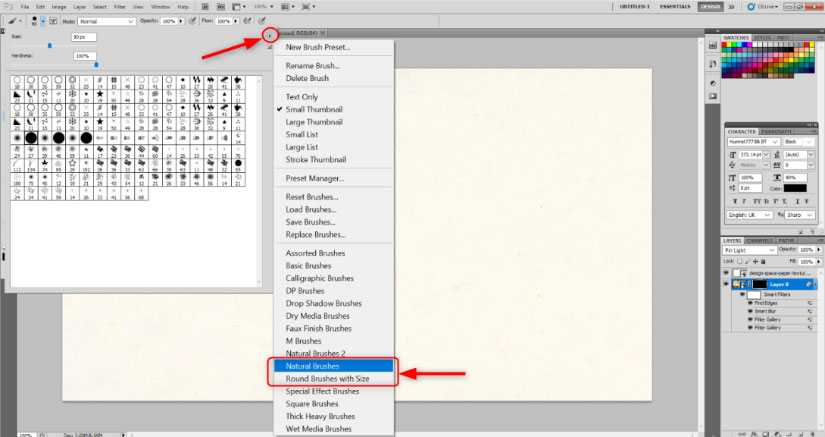Toggle visibility of Smart Filters
Image resolution: width=825 pixels, height=437 pixels.
(743, 294)
